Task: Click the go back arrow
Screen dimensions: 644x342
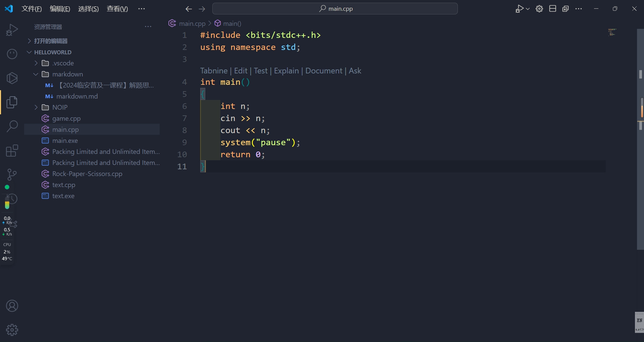Action: [189, 9]
